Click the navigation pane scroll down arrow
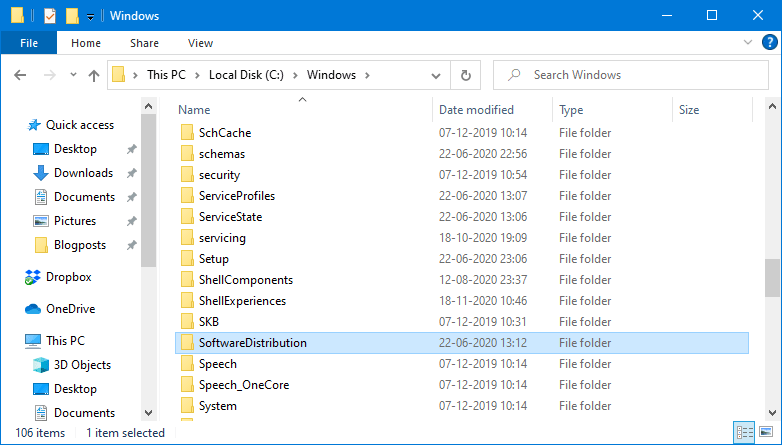Viewport: 782px width, 445px height. (x=148, y=413)
